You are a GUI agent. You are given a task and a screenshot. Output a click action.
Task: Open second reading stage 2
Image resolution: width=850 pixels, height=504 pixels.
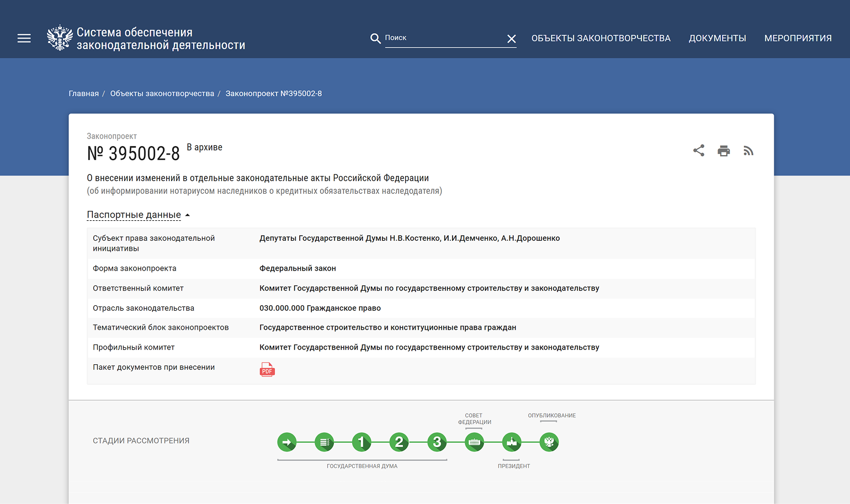[399, 442]
